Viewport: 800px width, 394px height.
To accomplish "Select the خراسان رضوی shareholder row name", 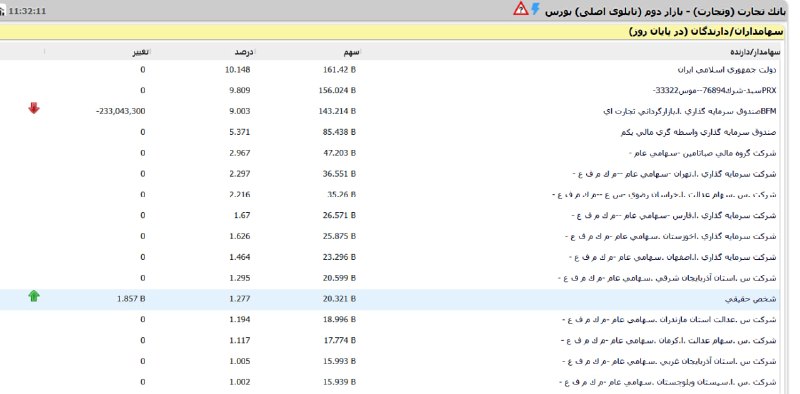I will [664, 195].
